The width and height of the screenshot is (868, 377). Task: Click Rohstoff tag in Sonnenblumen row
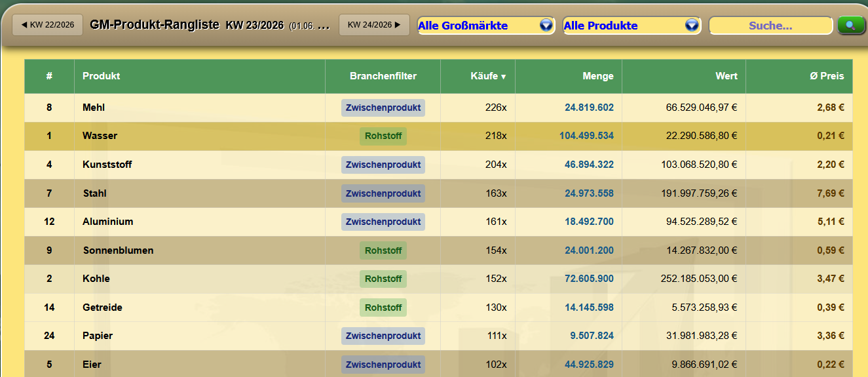383,250
